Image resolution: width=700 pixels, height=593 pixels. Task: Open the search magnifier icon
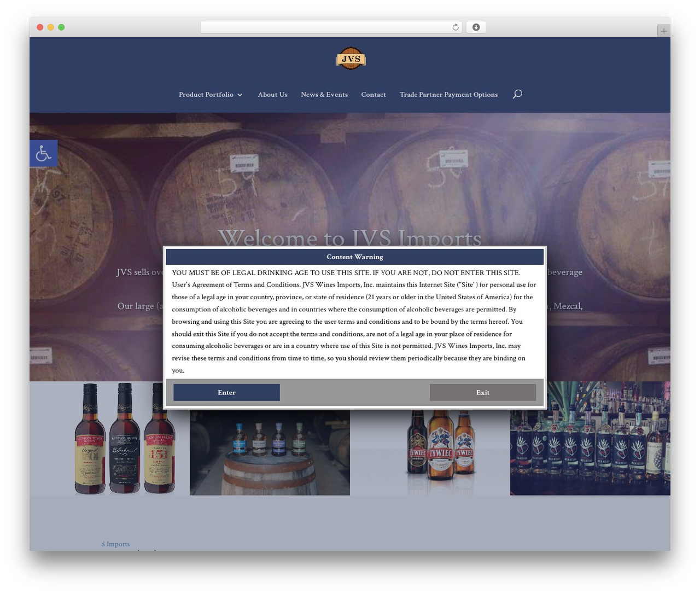[x=517, y=94]
